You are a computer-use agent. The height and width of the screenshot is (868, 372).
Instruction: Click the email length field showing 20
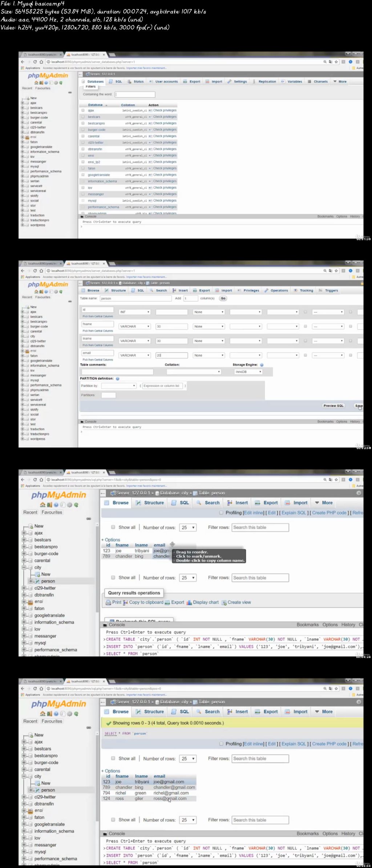coord(171,355)
